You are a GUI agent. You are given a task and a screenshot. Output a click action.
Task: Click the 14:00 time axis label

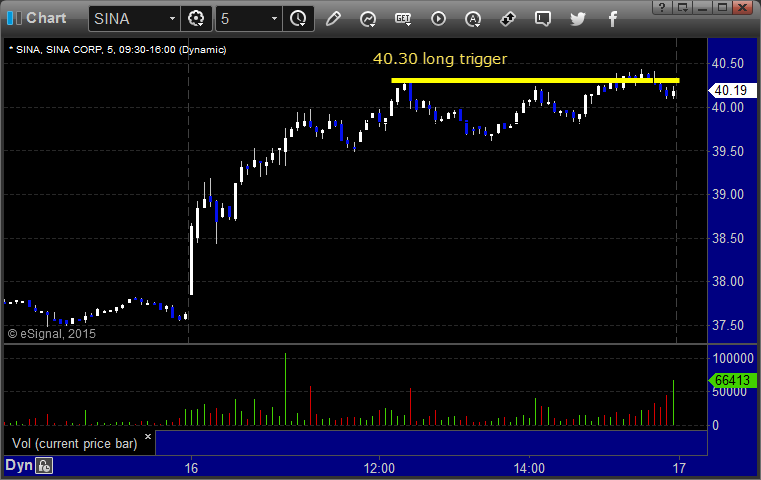click(x=529, y=468)
